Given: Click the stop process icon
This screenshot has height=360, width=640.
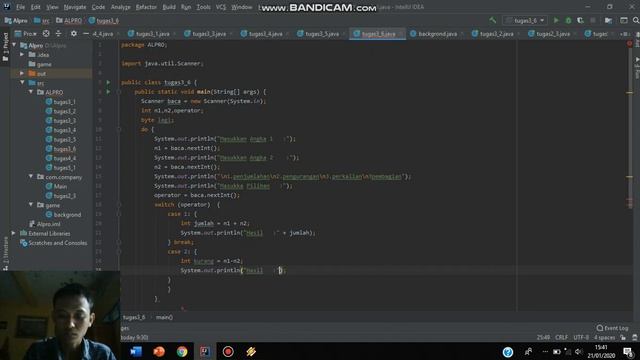Looking at the screenshot, I should [593, 20].
